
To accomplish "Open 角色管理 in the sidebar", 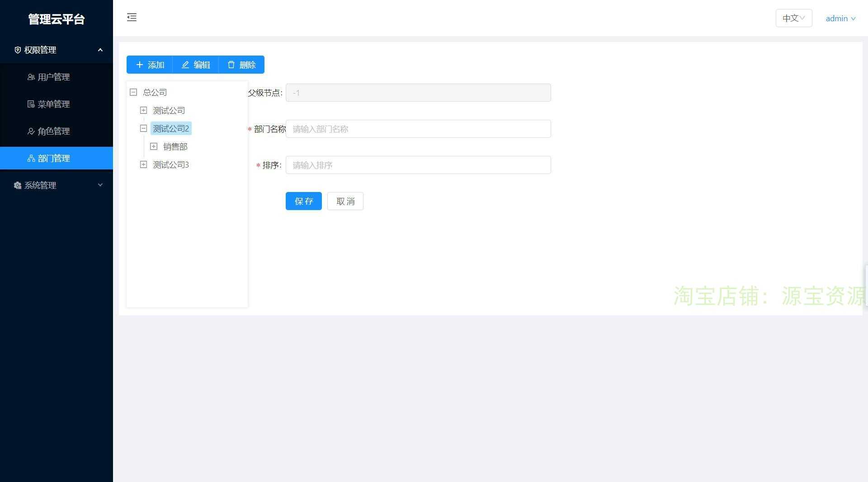I will click(x=57, y=131).
